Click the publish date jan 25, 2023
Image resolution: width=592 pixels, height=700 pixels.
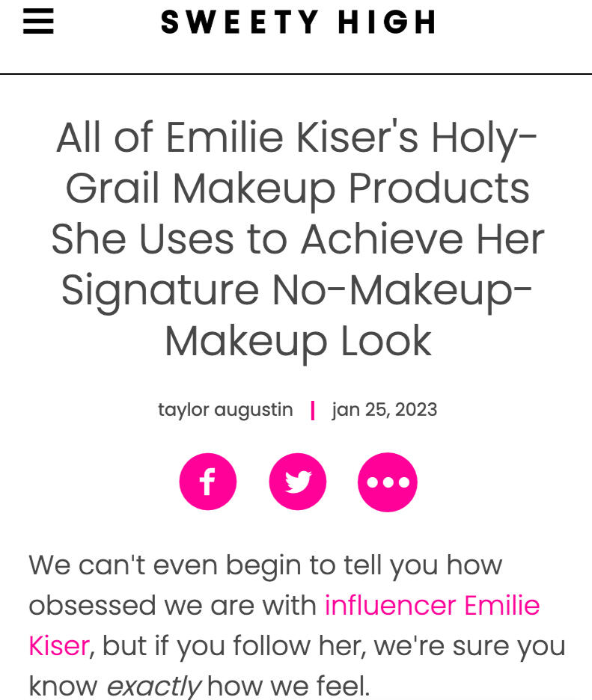point(385,410)
